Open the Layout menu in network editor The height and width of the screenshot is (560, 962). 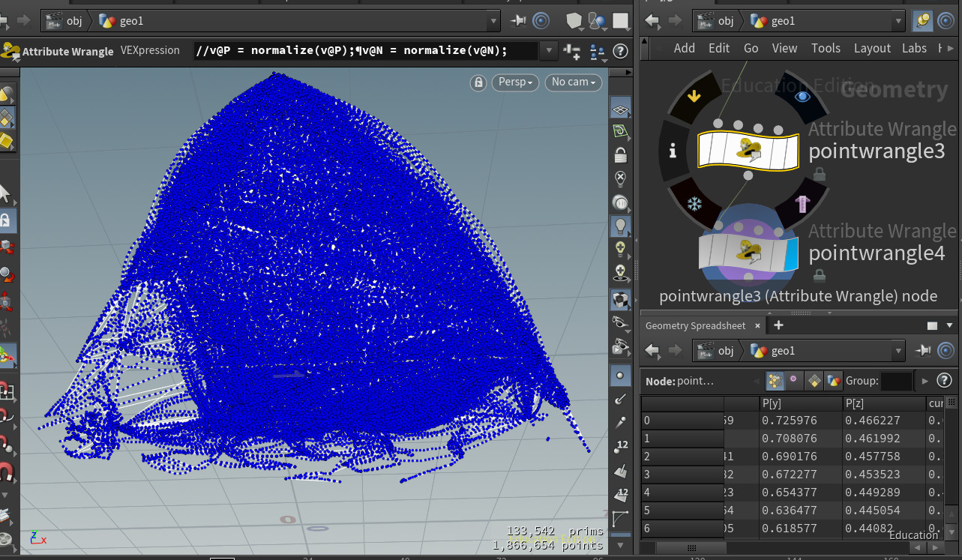point(872,48)
